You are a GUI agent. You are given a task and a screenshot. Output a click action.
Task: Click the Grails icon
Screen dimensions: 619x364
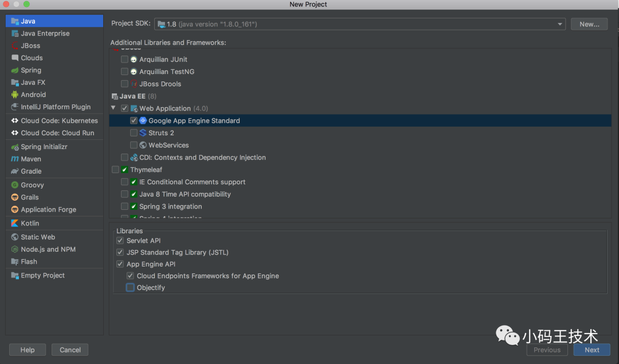coord(15,197)
